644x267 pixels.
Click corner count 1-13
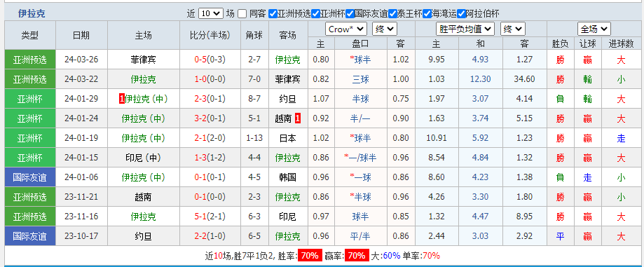click(x=254, y=139)
